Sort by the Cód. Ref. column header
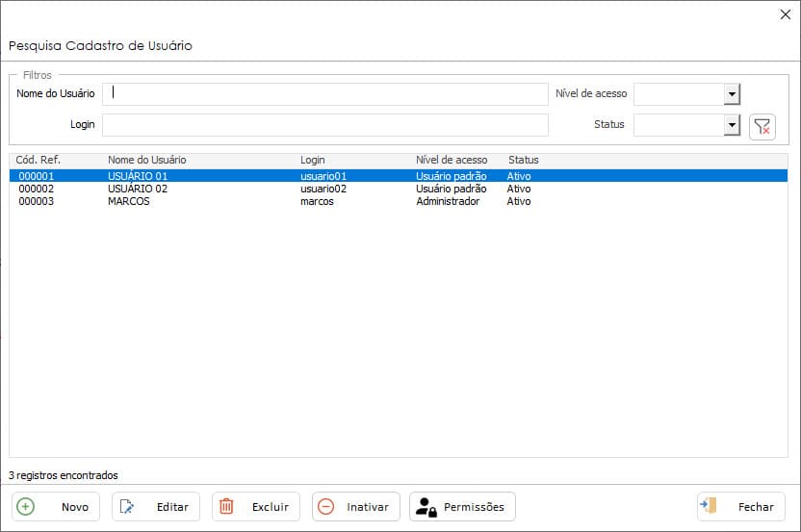 (38, 160)
